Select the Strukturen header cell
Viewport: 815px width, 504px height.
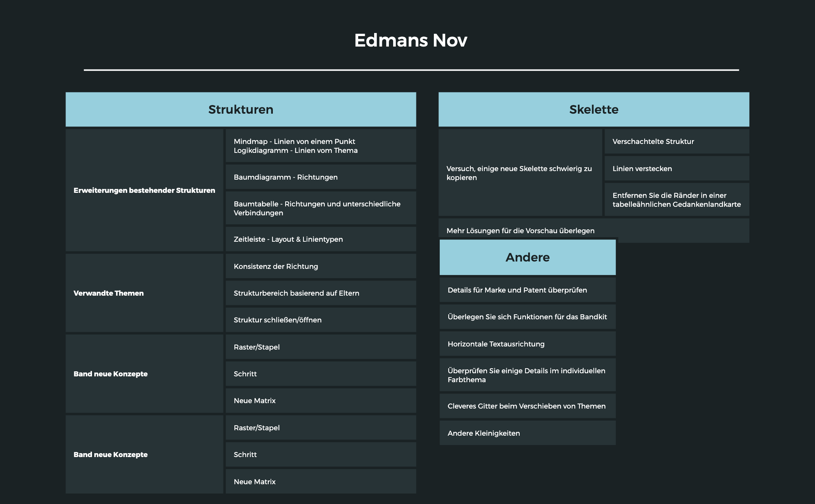point(241,109)
